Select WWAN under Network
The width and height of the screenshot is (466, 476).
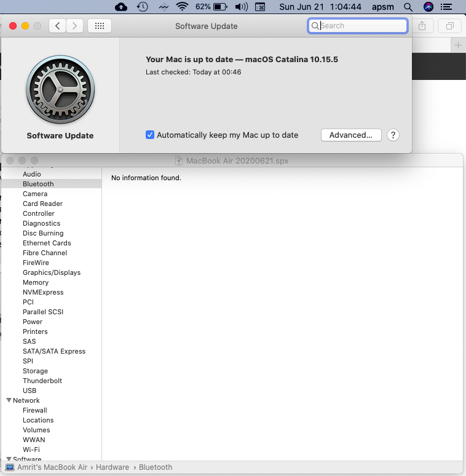[x=34, y=440]
